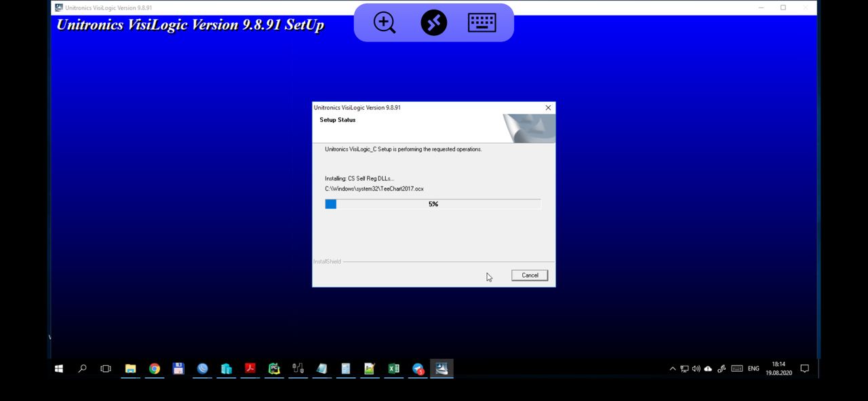
Task: Open the on-screen keyboard from remote toolbar
Action: pos(482,22)
